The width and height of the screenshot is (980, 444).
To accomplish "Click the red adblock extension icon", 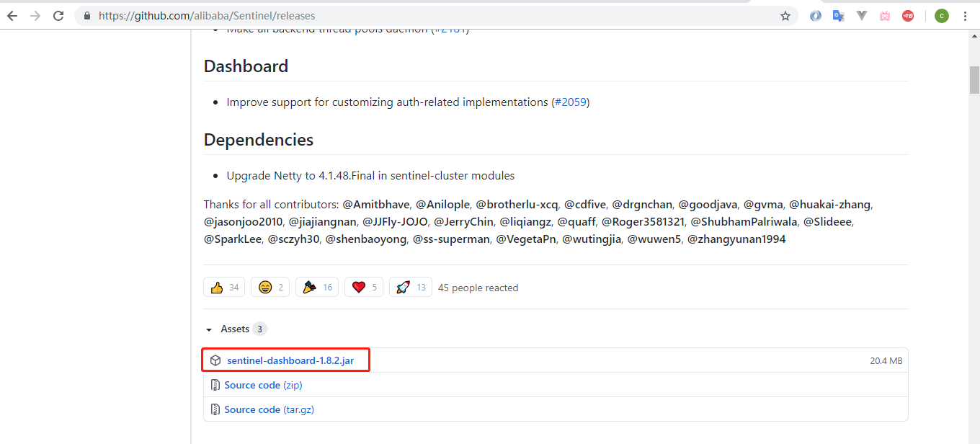I will (x=908, y=16).
